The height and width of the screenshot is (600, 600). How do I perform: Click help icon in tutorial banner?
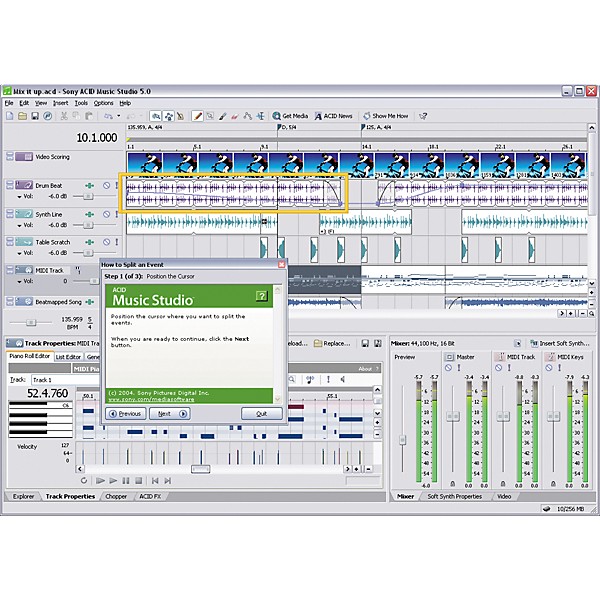point(262,295)
